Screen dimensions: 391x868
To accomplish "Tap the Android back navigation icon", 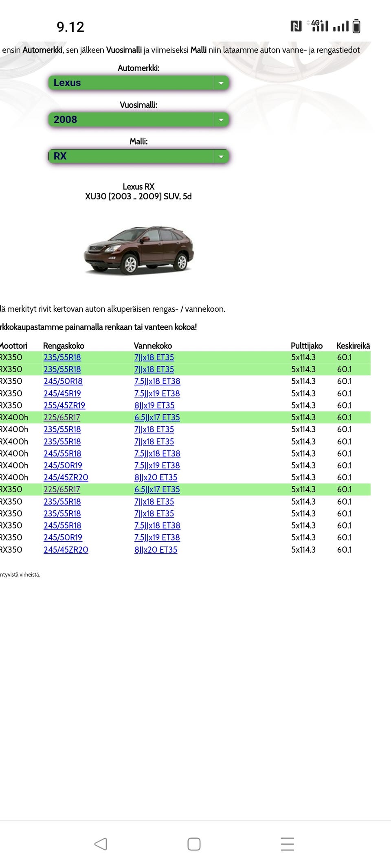I will [101, 844].
